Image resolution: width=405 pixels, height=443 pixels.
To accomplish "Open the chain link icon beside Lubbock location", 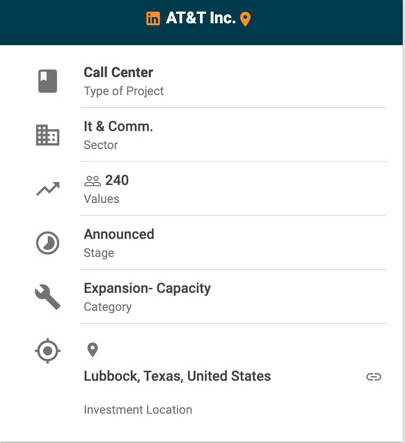I will [x=374, y=377].
